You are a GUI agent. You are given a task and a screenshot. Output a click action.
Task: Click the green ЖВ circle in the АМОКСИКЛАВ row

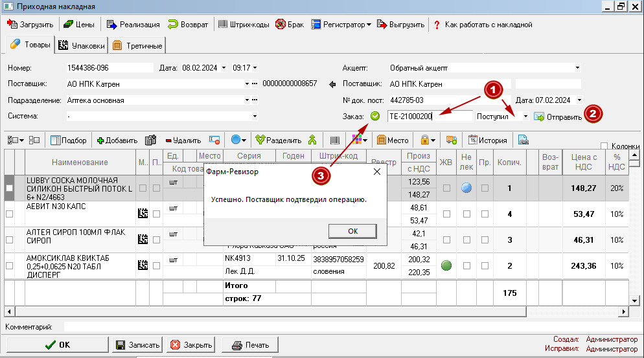[x=446, y=265]
